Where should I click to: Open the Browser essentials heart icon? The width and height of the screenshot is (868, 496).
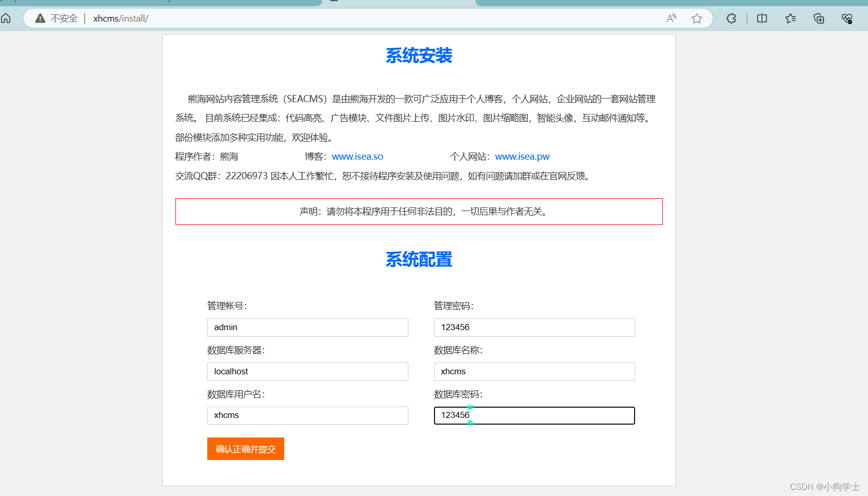[x=847, y=18]
